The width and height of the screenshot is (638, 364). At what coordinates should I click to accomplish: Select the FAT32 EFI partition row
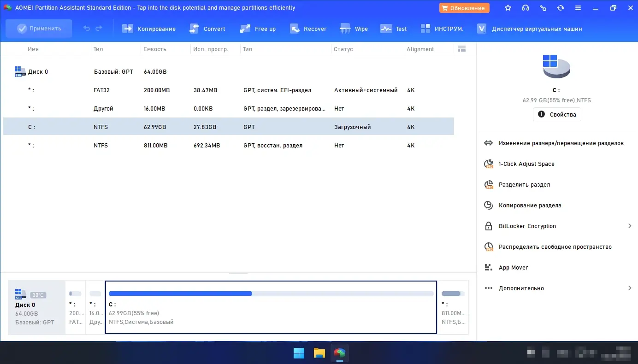[x=228, y=90]
